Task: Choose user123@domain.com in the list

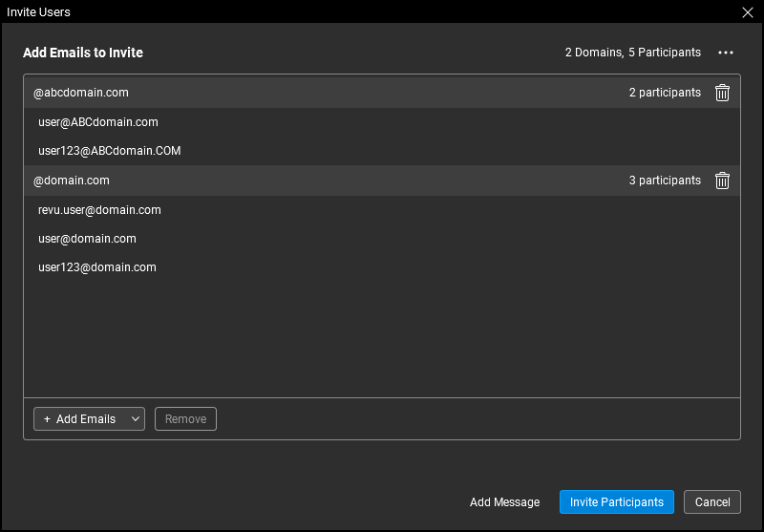Action: [x=96, y=267]
